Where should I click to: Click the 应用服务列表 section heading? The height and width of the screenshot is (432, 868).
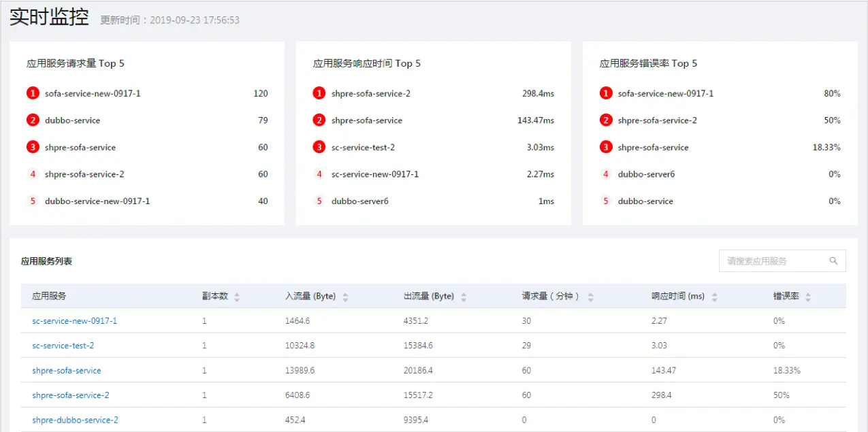point(46,261)
